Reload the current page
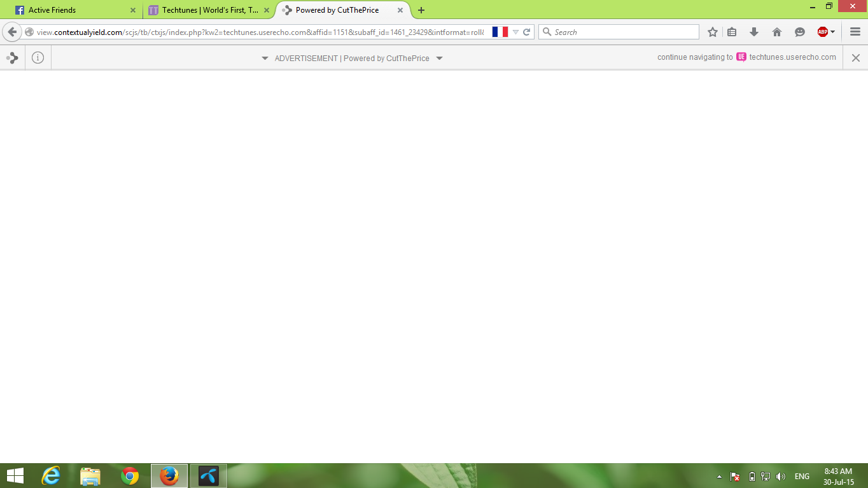Image resolution: width=868 pixels, height=488 pixels. [x=527, y=32]
